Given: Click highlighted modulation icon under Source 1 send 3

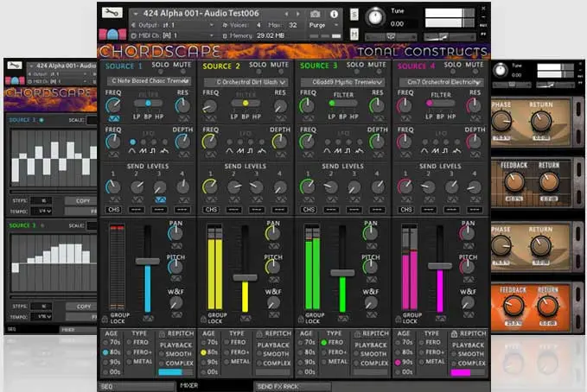Looking at the screenshot, I should coord(160,199).
